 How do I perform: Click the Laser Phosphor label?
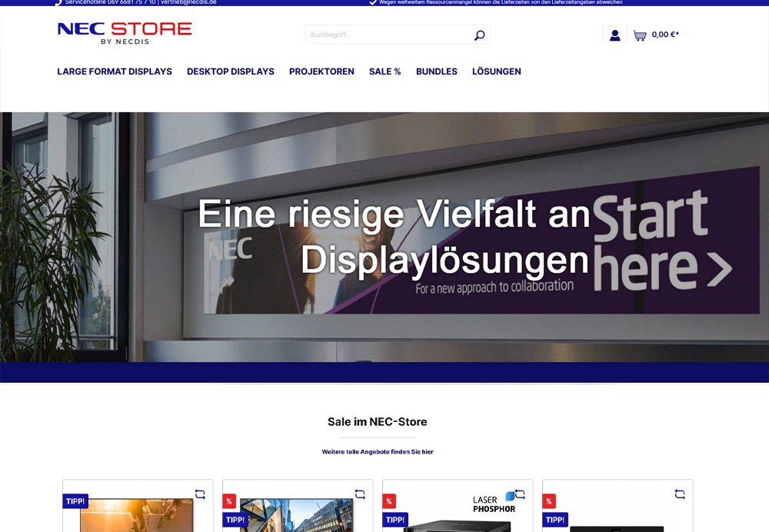(494, 504)
